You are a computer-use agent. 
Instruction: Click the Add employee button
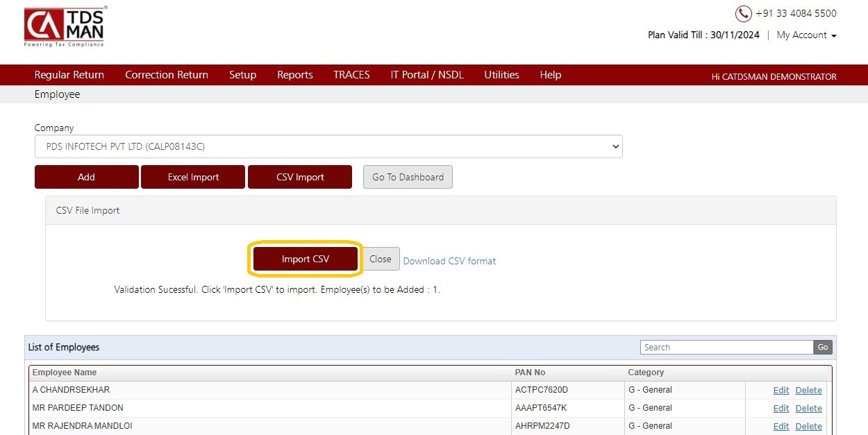87,177
